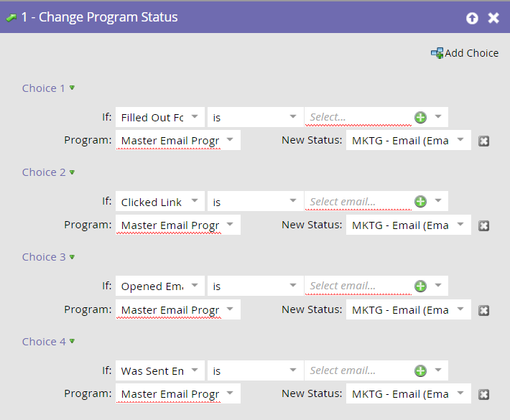Remove Choice 3 with its X icon

pos(484,310)
